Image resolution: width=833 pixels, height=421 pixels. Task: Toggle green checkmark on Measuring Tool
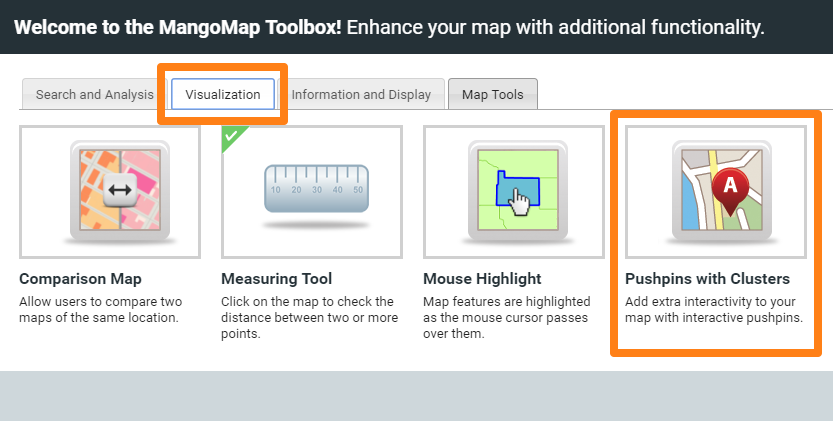pos(231,136)
